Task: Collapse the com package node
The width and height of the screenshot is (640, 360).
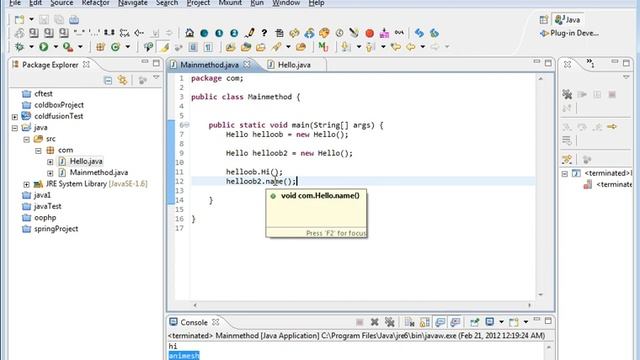Action: click(x=38, y=150)
